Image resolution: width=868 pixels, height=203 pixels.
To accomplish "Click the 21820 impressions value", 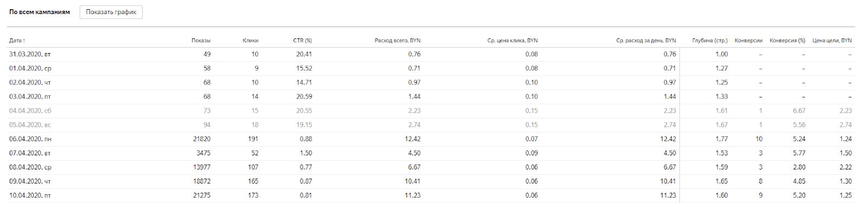I will pos(202,139).
